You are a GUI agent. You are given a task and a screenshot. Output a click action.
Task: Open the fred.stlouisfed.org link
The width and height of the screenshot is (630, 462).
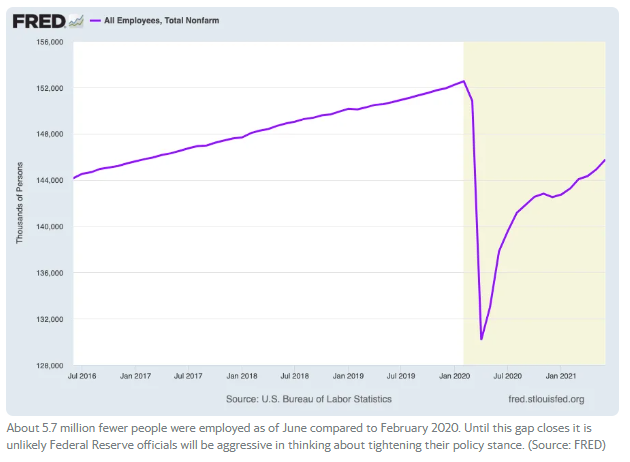click(x=546, y=399)
